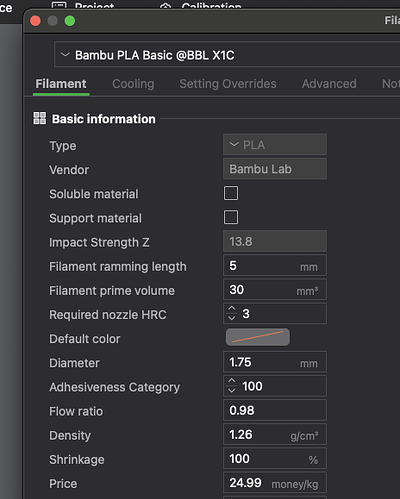This screenshot has height=499, width=400.
Task: Click the Shrinkage field 100
Action: point(275,458)
